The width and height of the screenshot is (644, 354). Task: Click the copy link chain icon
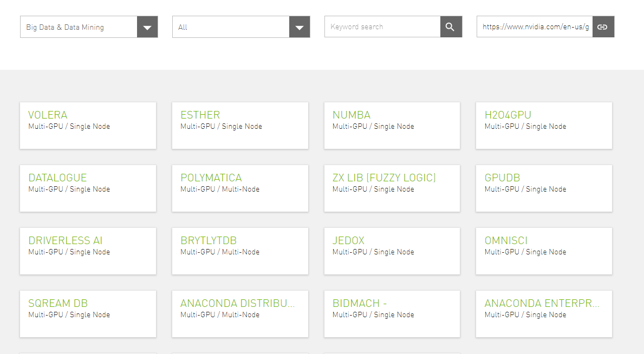[603, 27]
